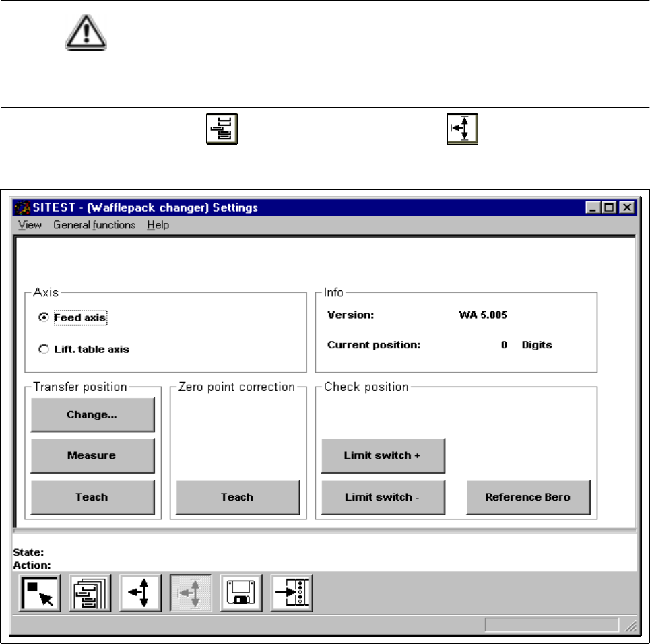
Task: Click the floppy disk save icon
Action: 241,593
